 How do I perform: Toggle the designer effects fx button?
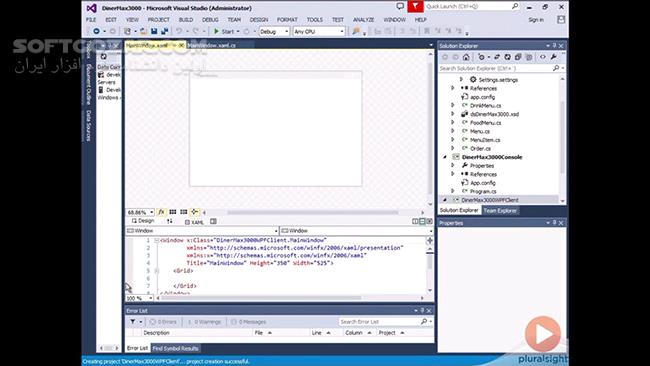tap(161, 212)
